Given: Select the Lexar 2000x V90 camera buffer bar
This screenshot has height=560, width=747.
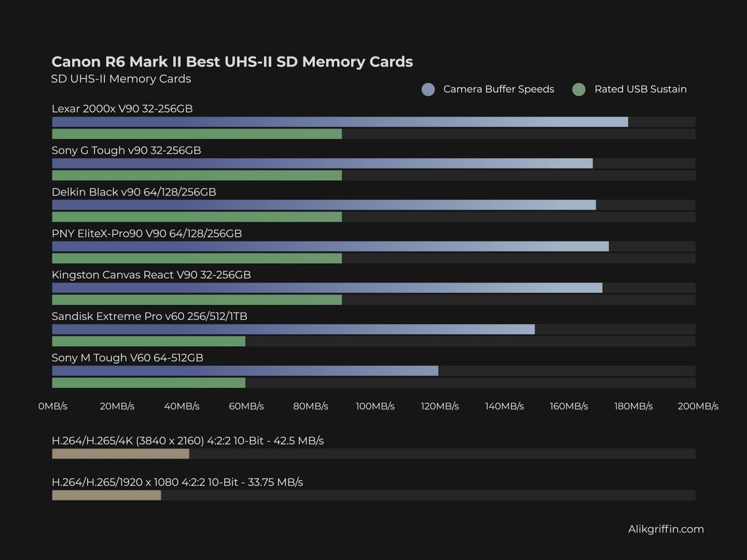Looking at the screenshot, I should 339,122.
